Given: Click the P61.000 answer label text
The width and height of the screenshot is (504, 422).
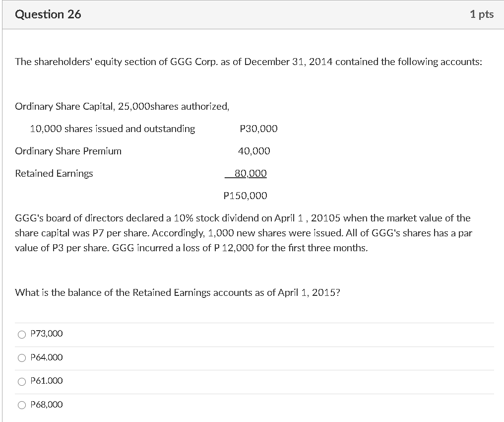Looking at the screenshot, I should point(47,381).
